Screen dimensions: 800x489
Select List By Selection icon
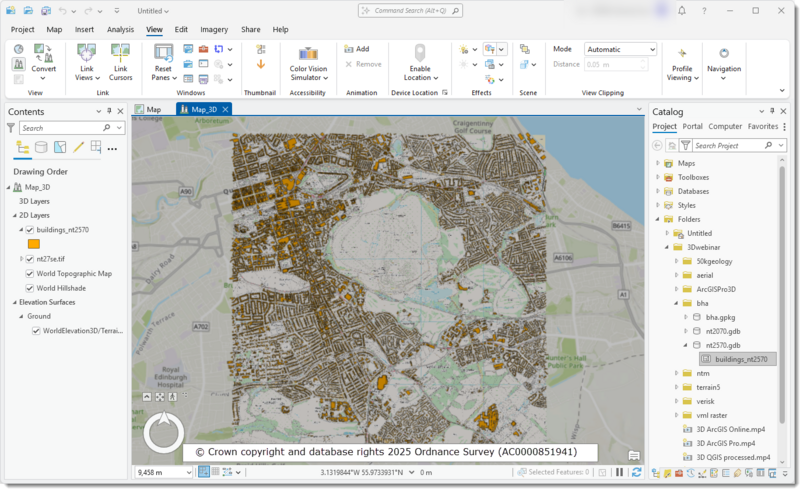[x=60, y=148]
